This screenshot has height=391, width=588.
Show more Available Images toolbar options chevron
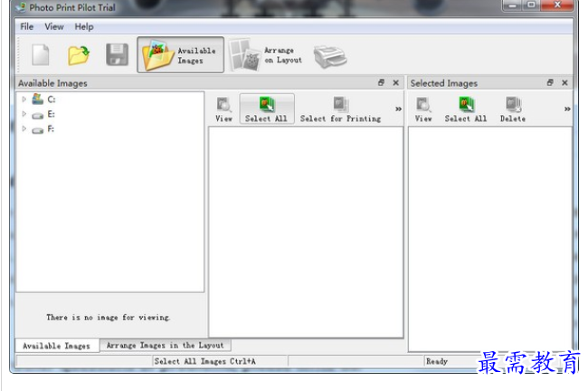click(398, 109)
